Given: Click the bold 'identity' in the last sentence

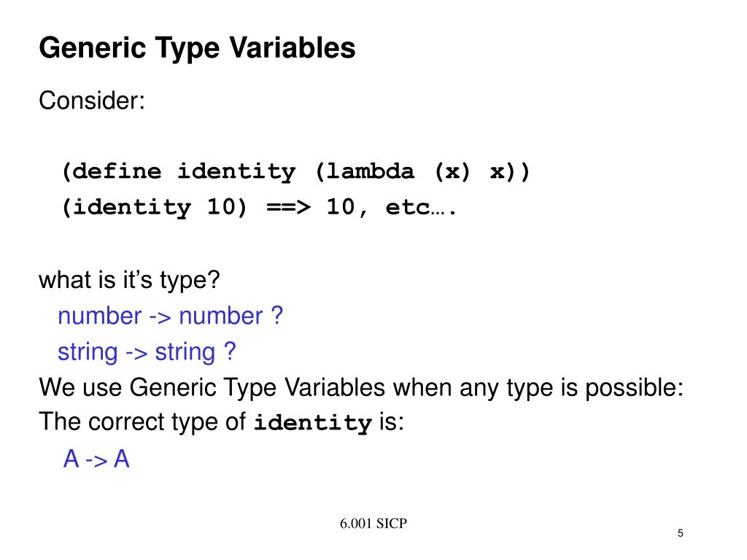Looking at the screenshot, I should (312, 424).
